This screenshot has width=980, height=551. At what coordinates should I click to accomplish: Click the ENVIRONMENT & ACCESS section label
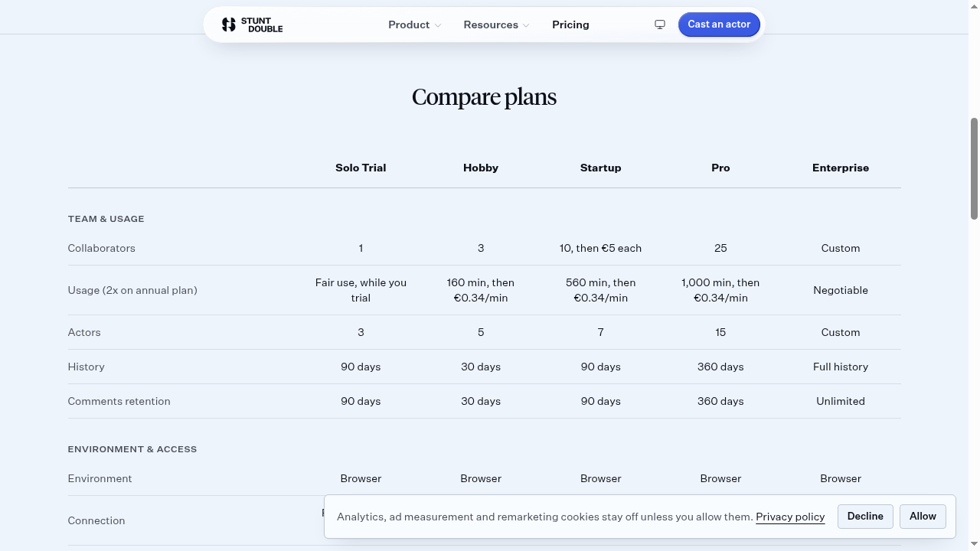click(x=132, y=449)
